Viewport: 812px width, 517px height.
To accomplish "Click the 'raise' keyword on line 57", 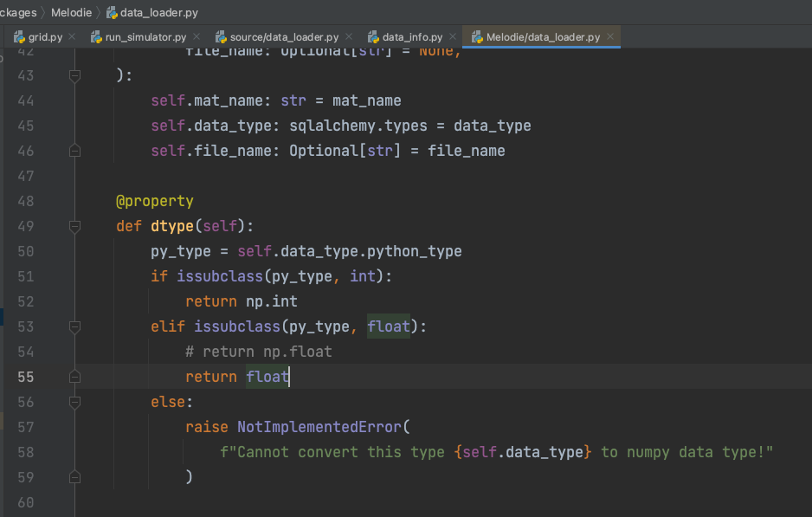I will pos(207,427).
